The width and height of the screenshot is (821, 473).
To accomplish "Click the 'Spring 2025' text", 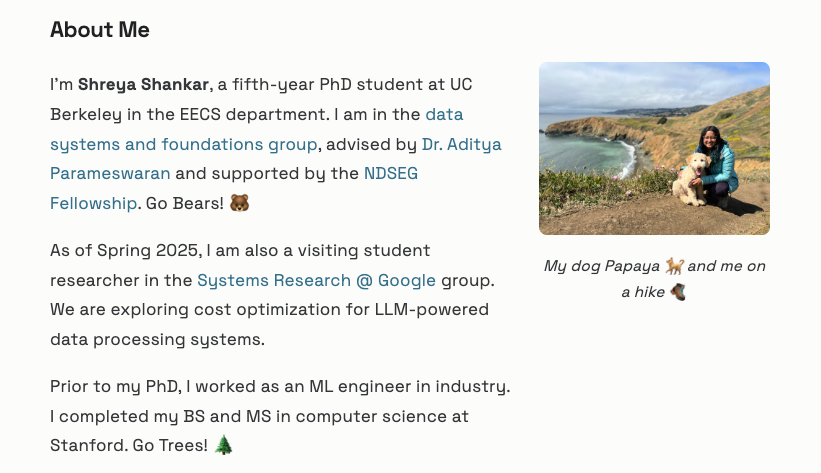I will tap(147, 250).
